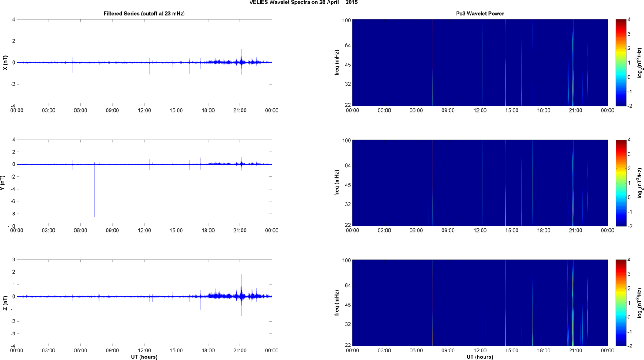This screenshot has height=360, width=644.
Task: Click the middle spectrogram's colorbar
Action: pyautogui.click(x=620, y=183)
